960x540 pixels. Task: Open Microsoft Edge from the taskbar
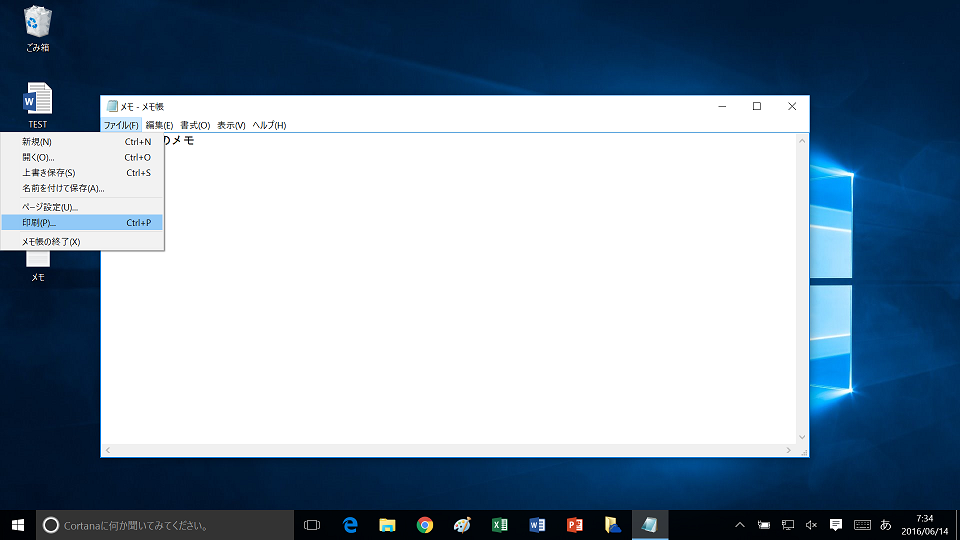[x=350, y=524]
